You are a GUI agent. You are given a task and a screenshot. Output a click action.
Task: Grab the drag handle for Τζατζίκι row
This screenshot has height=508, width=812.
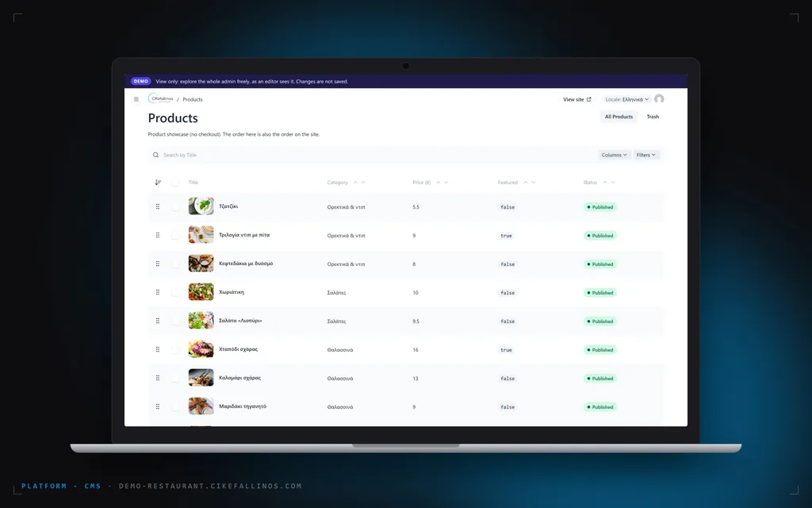point(158,206)
